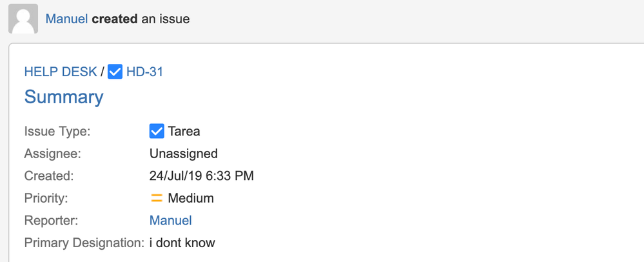Click the Unassigned assignee value
Viewport: 644px width, 262px height.
click(x=183, y=154)
